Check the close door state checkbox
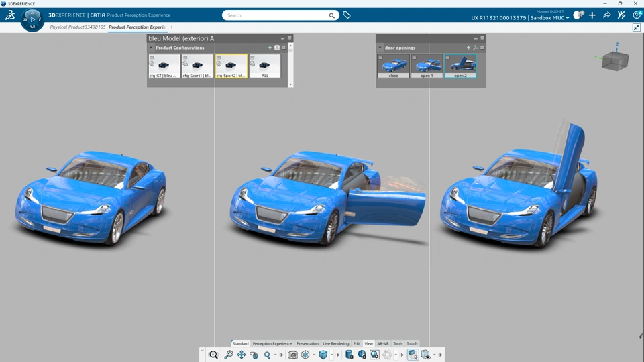 pyautogui.click(x=381, y=58)
